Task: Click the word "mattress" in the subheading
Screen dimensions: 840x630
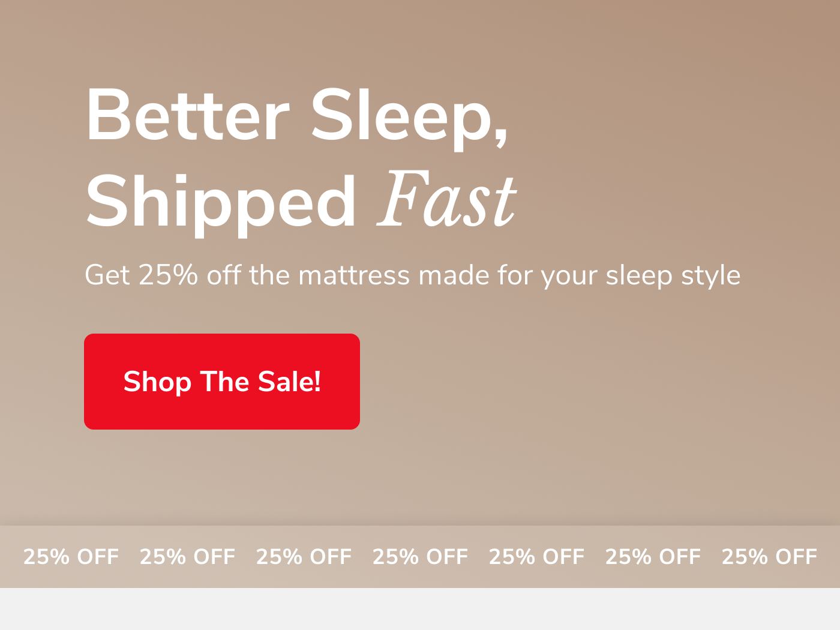Action: pos(354,275)
